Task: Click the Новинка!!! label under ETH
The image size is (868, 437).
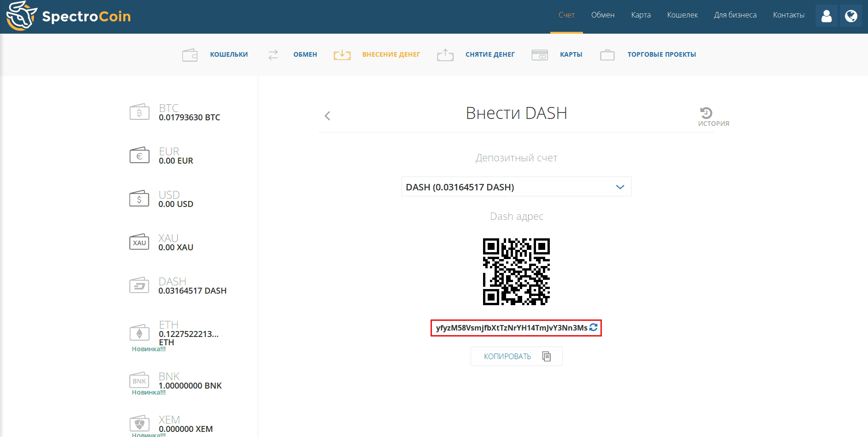Action: 149,349
